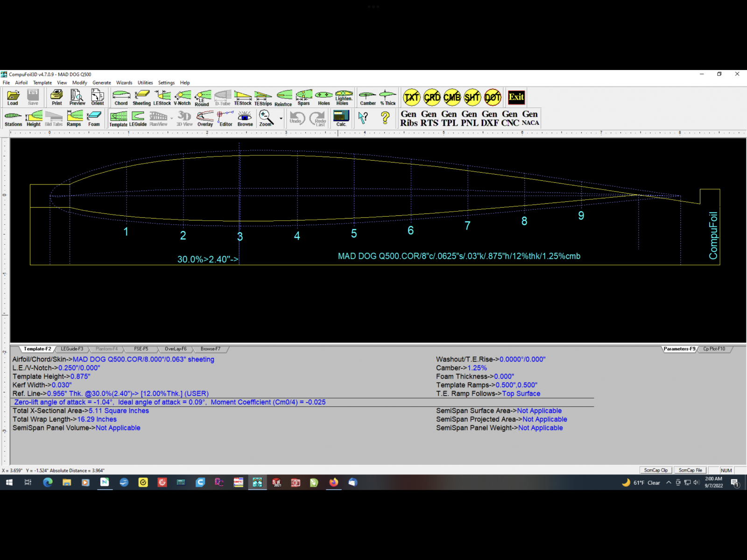Activate the Zoom magnifier tool
The height and width of the screenshot is (560, 747).
(x=266, y=119)
